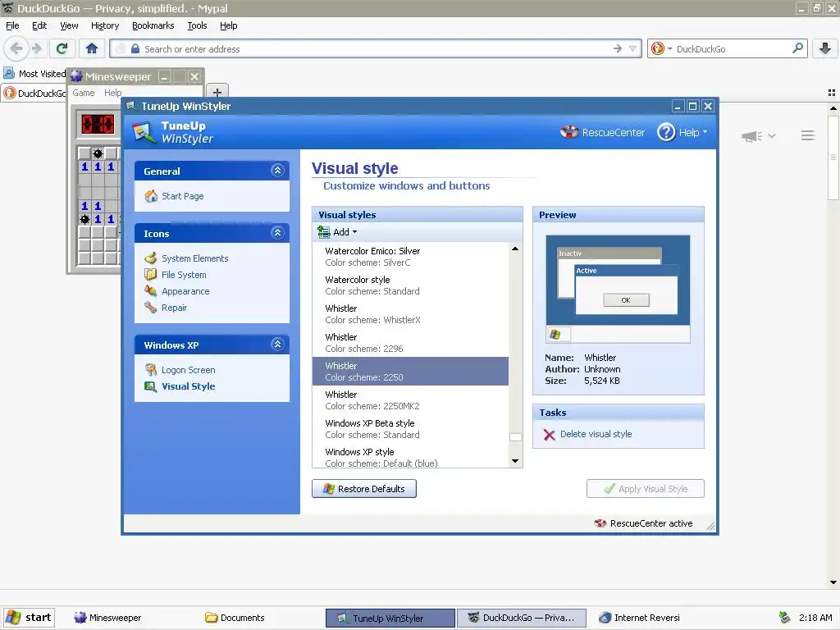Click the browser Back button

click(16, 48)
